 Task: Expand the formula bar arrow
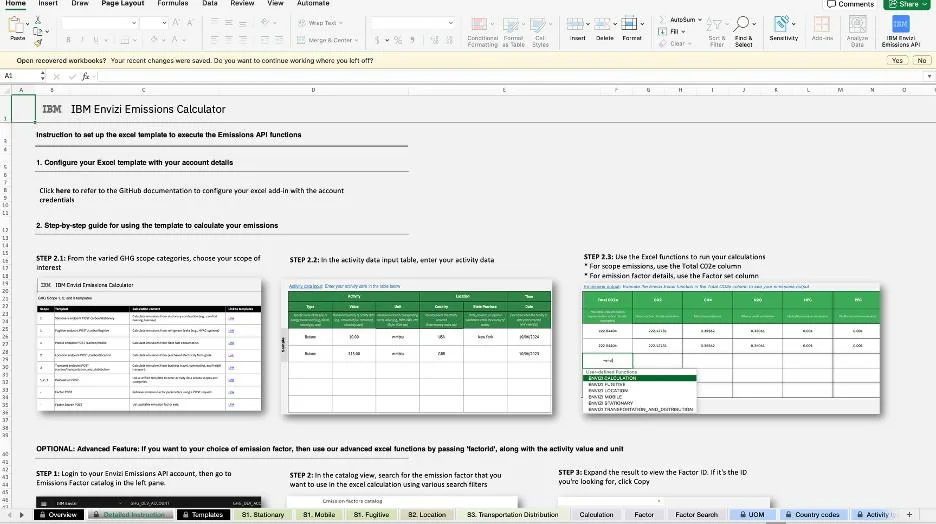click(x=929, y=76)
